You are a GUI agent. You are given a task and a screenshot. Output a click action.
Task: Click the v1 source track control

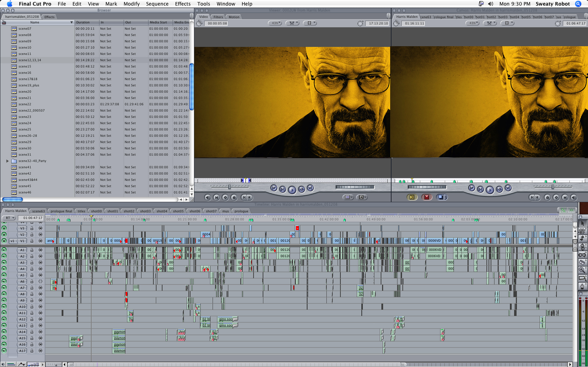(12, 241)
